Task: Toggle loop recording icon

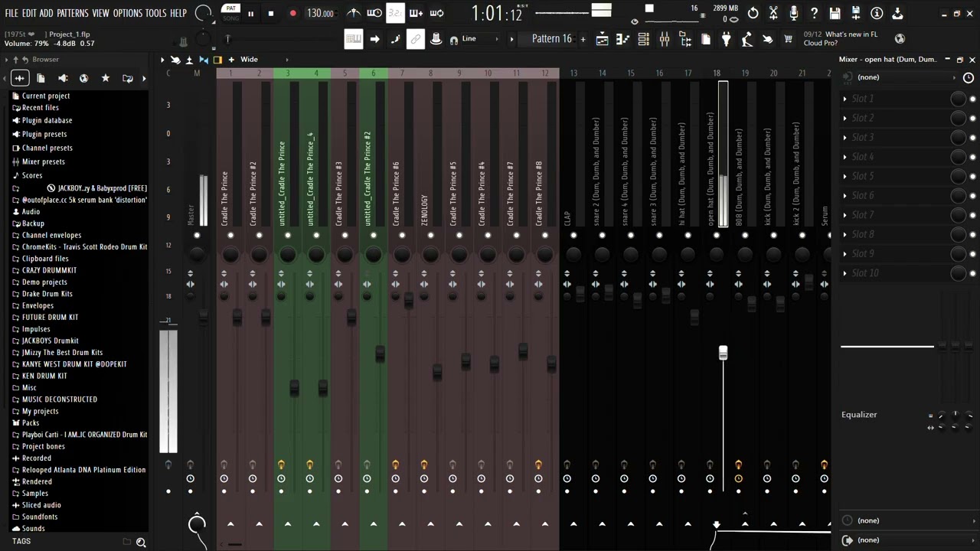Action: click(437, 13)
